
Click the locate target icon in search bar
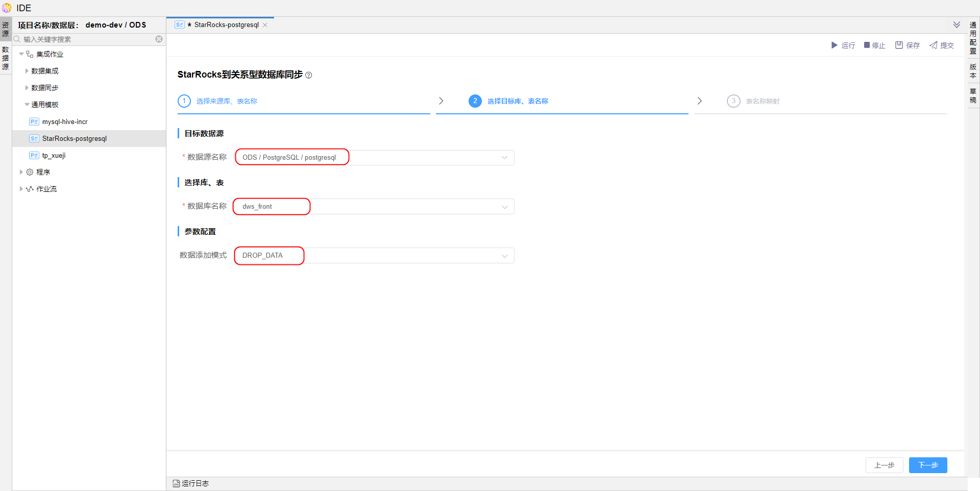159,39
